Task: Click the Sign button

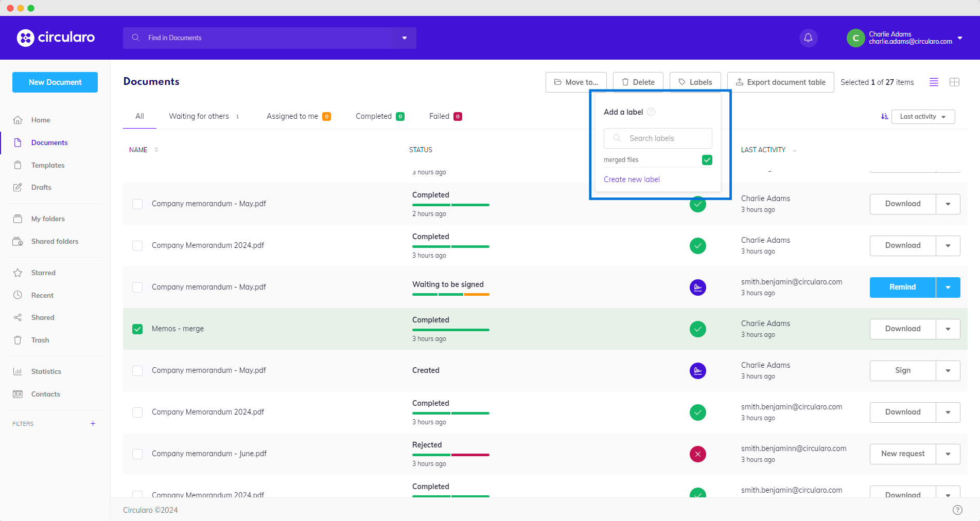Action: pos(903,371)
